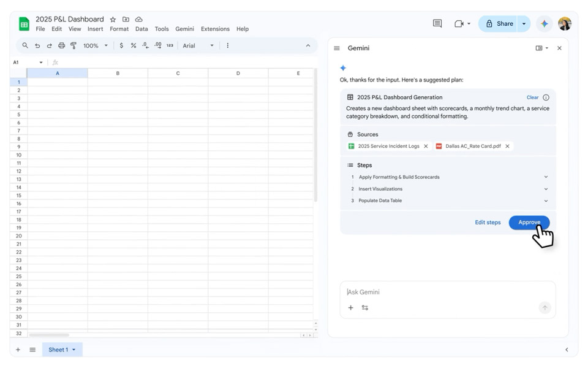The height and width of the screenshot is (368, 588).
Task: Click the move to folder icon
Action: (x=126, y=19)
